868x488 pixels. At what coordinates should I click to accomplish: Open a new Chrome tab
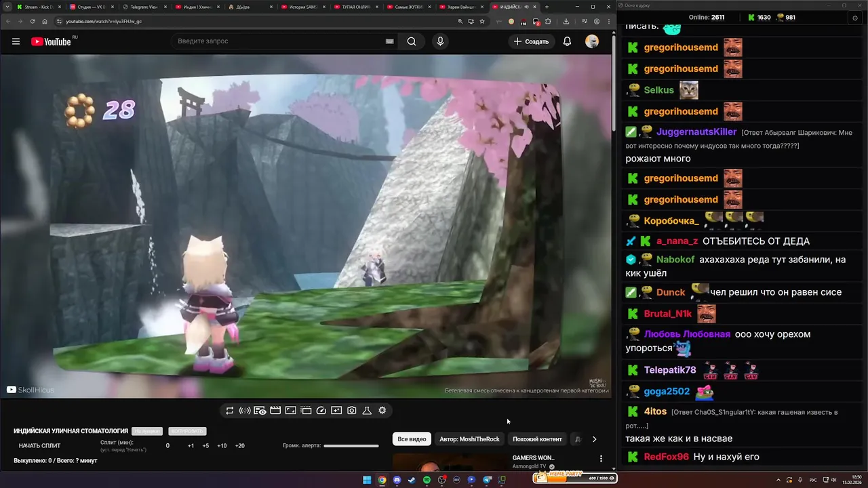pyautogui.click(x=547, y=7)
